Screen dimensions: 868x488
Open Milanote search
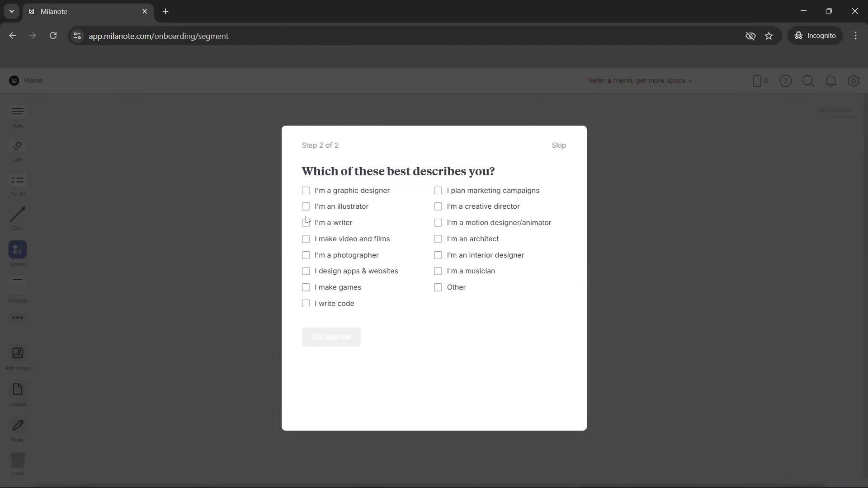tap(808, 81)
